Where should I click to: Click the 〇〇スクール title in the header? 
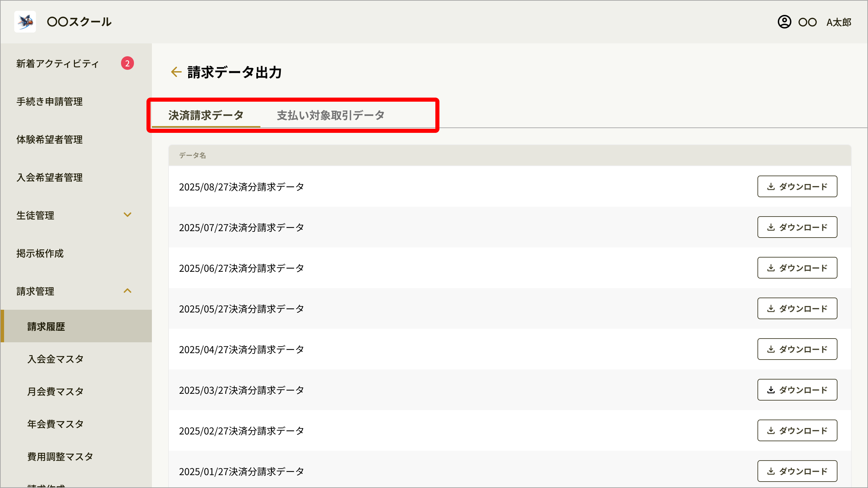[x=79, y=22]
